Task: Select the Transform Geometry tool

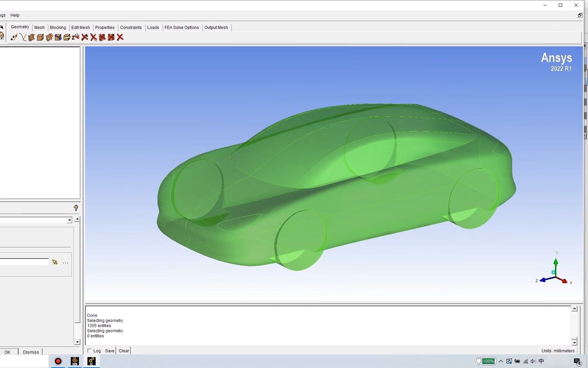Action: tap(67, 37)
